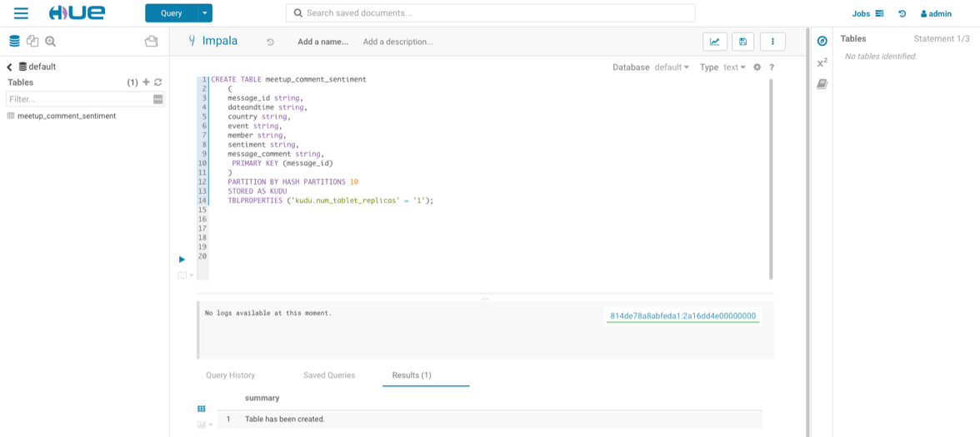This screenshot has height=437, width=980.
Task: Open the Jobs browser
Action: [x=867, y=13]
